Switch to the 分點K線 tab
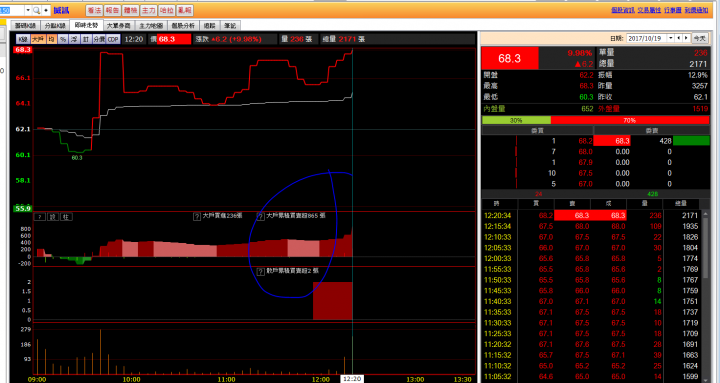Viewport: 720px width, 383px height. click(55, 26)
